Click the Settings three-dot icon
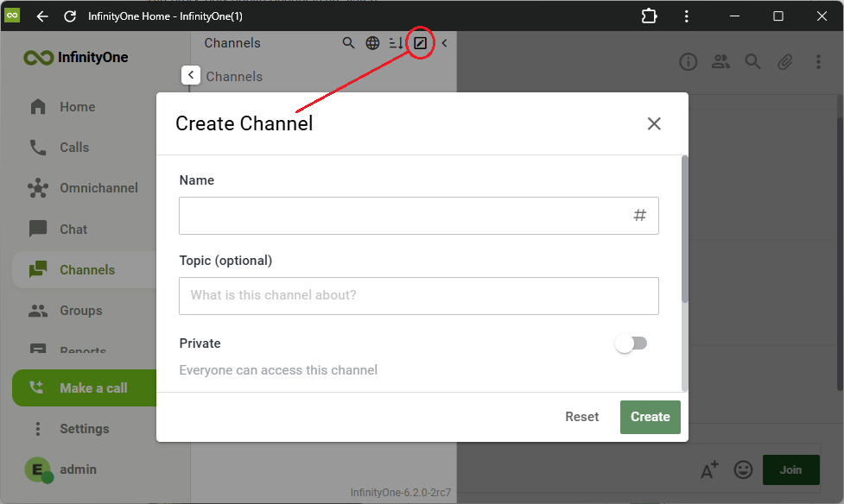 coord(38,429)
